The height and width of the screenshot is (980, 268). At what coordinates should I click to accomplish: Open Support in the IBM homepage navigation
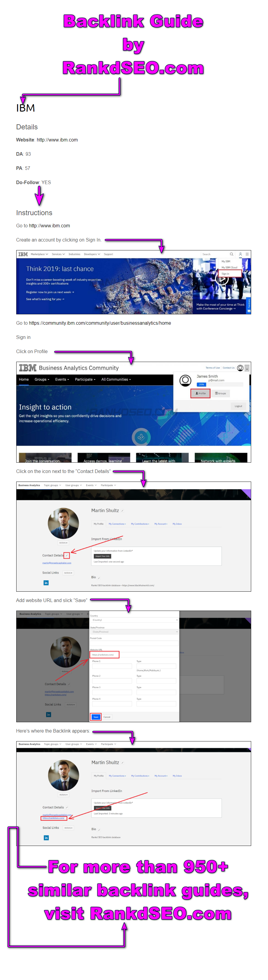pos(108,254)
